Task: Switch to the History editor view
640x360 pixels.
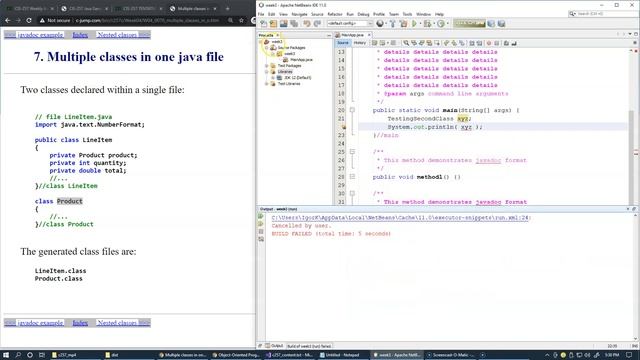Action: 360,43
